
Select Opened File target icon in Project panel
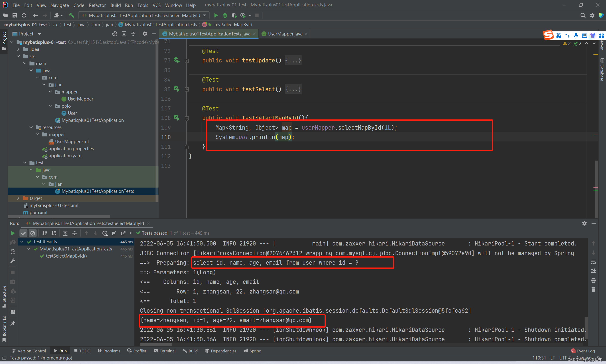click(x=115, y=34)
